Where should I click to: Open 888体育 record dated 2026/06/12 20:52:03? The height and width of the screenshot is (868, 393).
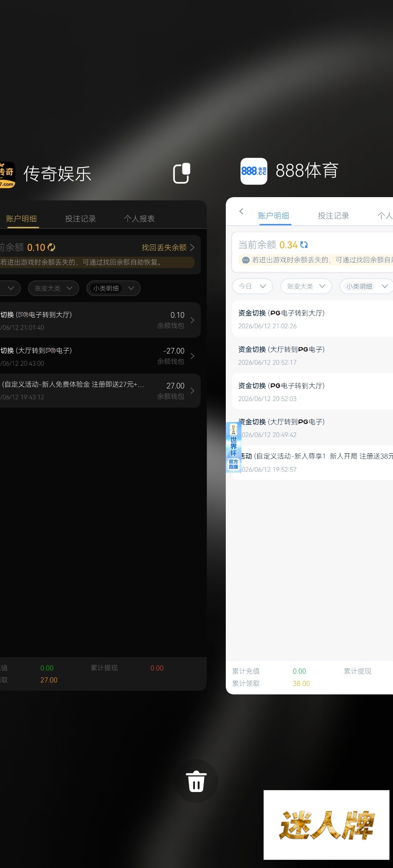(312, 392)
